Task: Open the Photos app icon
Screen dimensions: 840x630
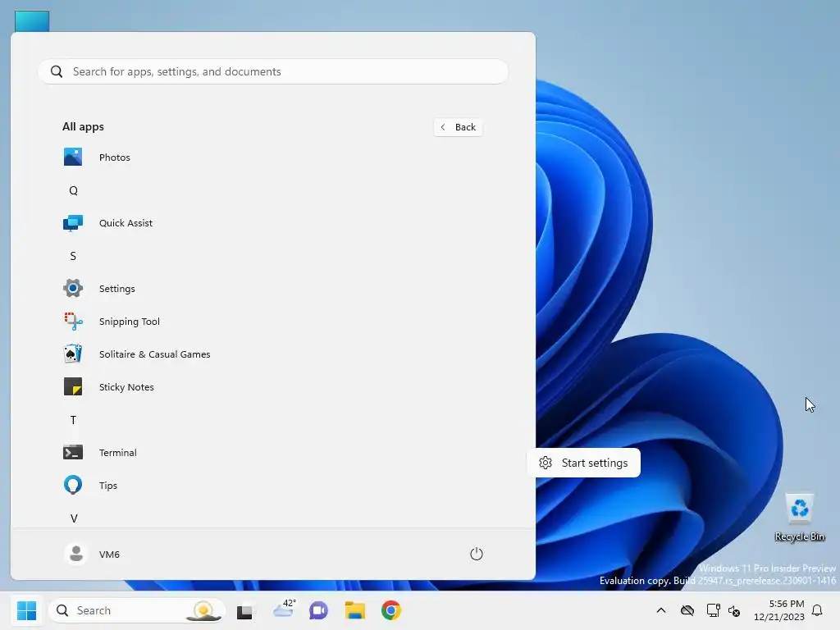Action: coord(73,157)
